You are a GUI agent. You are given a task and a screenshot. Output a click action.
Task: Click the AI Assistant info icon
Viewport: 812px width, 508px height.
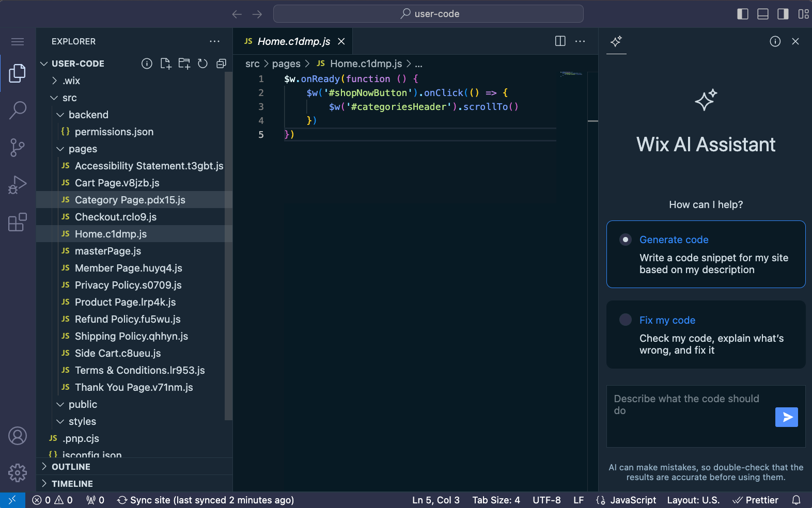pos(775,41)
